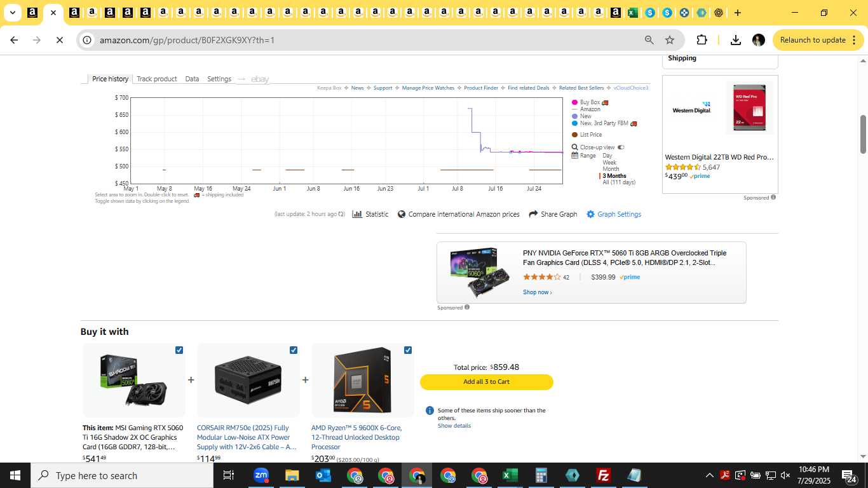868x488 pixels.
Task: Open the Chrome three-dot menu
Action: (x=853, y=40)
